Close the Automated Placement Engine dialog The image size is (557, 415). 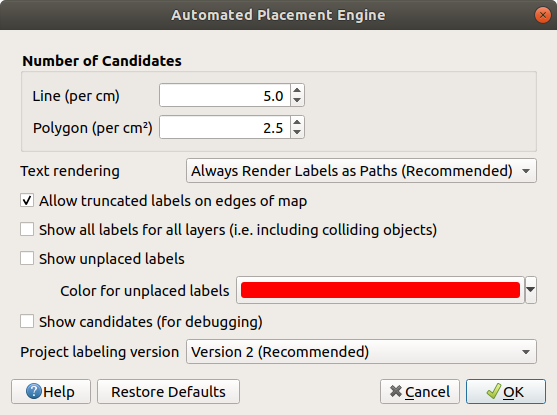[x=542, y=15]
